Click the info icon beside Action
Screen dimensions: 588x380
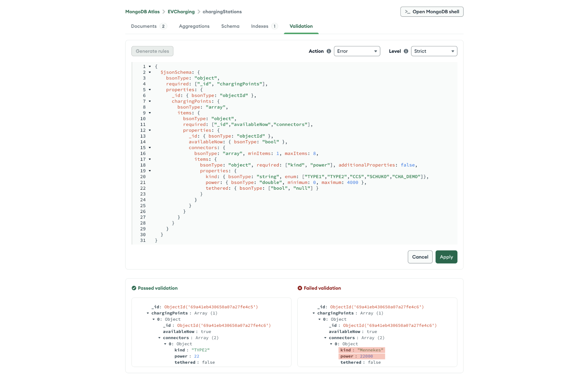328,51
